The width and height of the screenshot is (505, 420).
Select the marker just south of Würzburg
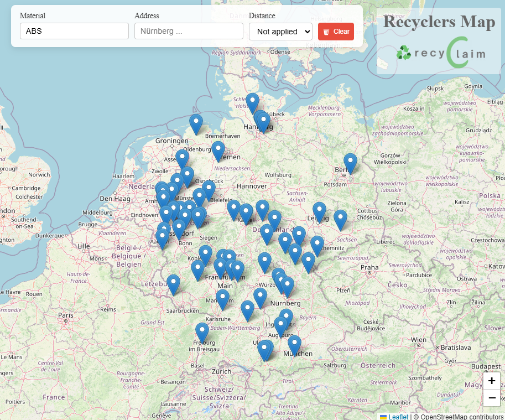click(x=260, y=298)
